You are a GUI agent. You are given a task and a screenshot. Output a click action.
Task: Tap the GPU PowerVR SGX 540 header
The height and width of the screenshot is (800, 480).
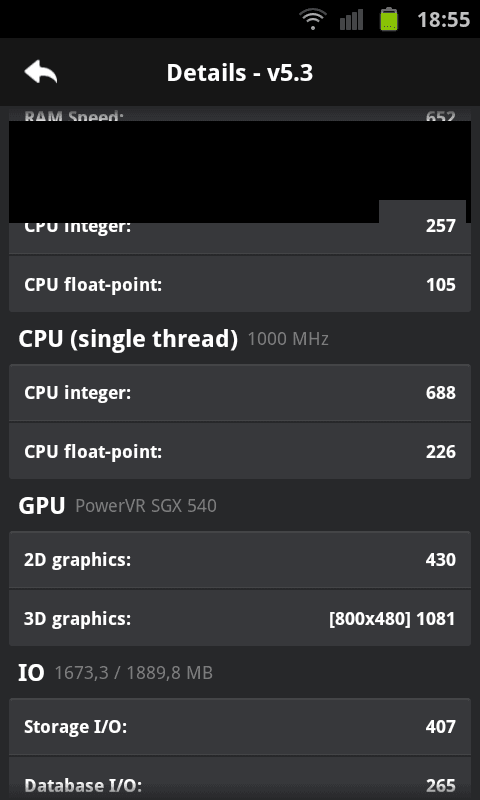tap(117, 506)
